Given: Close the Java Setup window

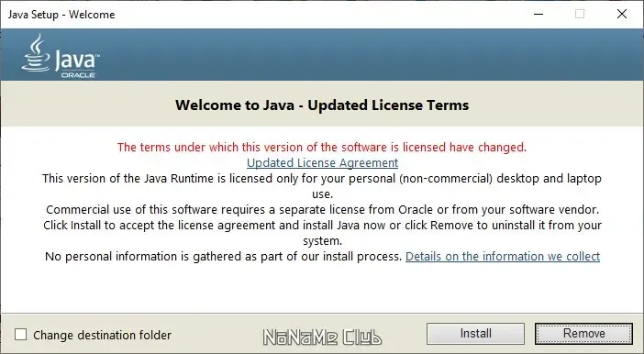Looking at the screenshot, I should pos(622,14).
